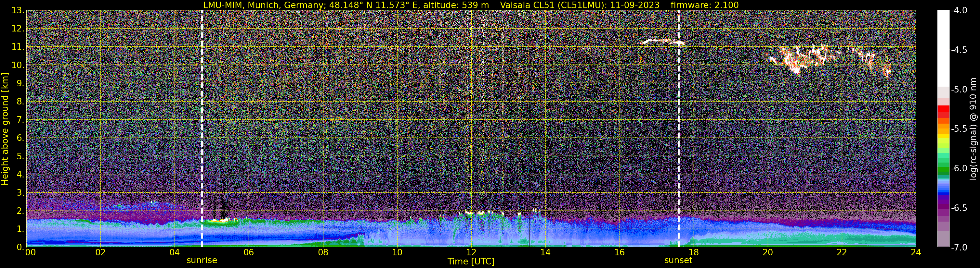980x268 pixels.
Task: Click the '9.' tick on the height axis
Action: pos(20,83)
